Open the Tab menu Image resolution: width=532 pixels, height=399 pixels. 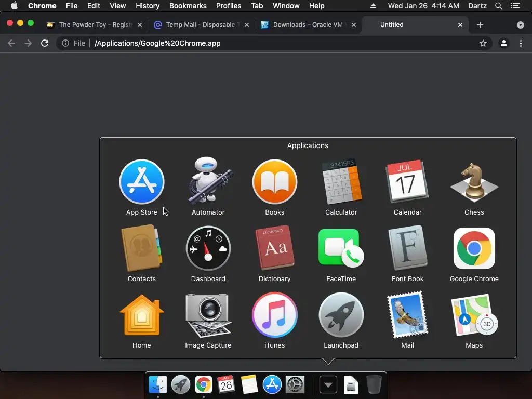click(x=257, y=6)
